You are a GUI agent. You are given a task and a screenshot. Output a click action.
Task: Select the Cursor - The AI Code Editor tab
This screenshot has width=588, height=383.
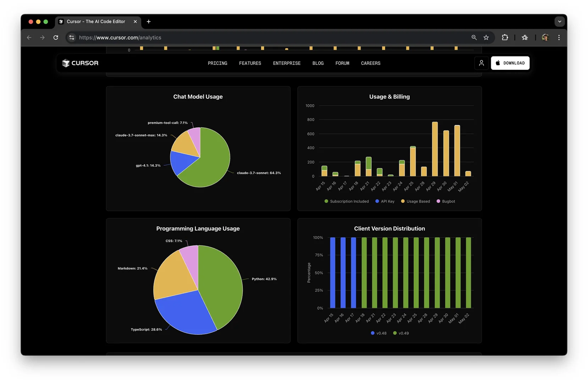[98, 22]
